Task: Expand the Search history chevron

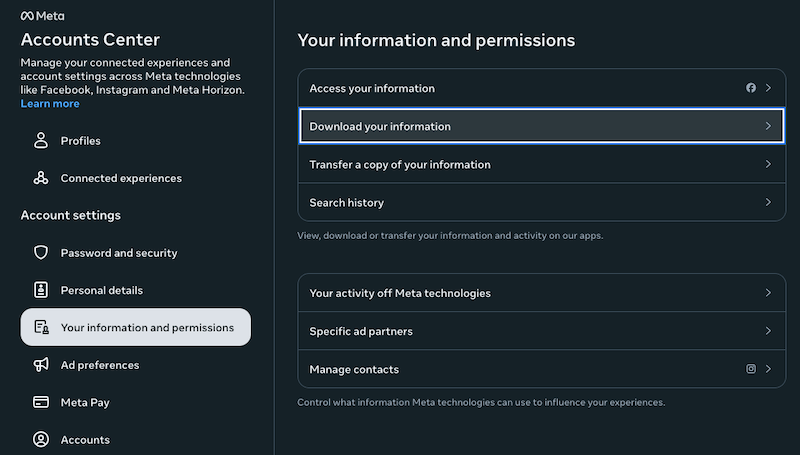Action: point(768,202)
